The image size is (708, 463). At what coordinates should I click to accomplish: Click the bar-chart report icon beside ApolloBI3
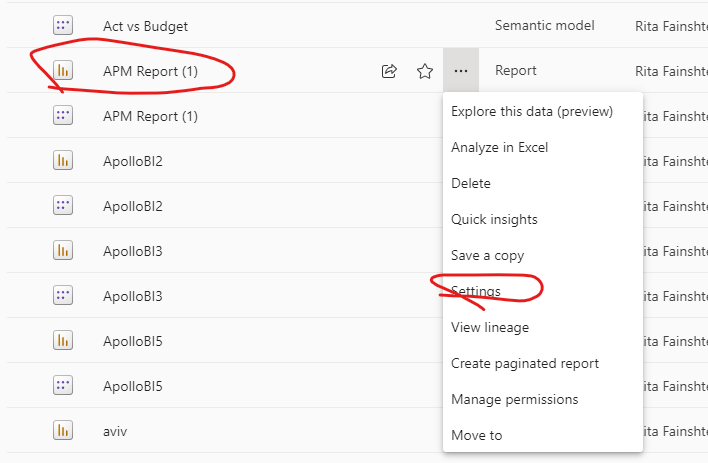coord(63,250)
